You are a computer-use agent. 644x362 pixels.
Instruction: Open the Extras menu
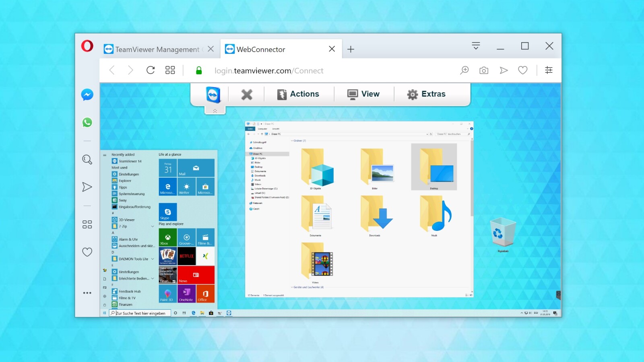pyautogui.click(x=426, y=94)
